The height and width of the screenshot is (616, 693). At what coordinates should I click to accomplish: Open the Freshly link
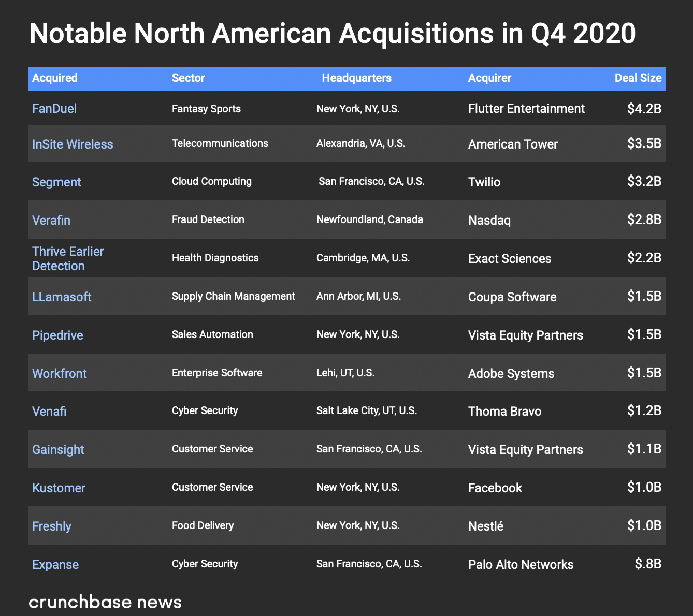[x=52, y=526]
